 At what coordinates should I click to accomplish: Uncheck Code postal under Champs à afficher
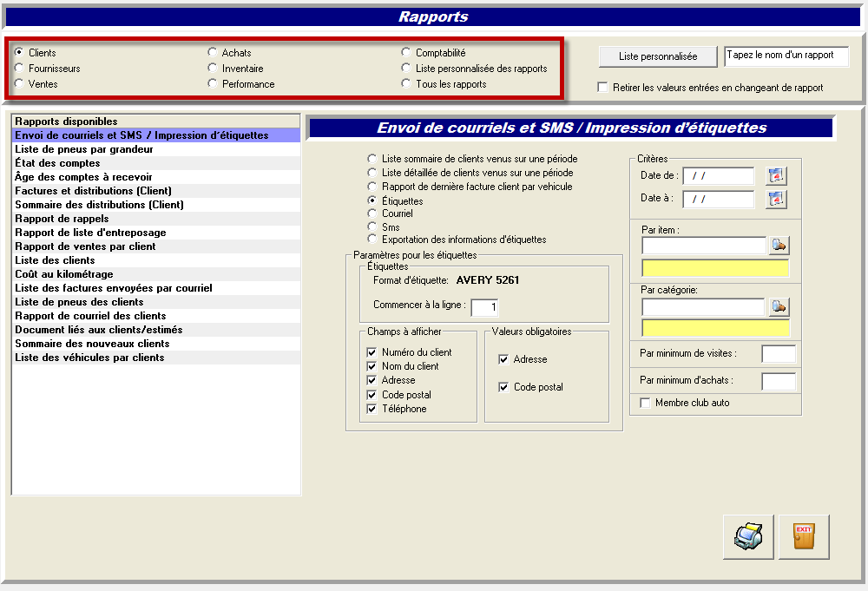[372, 395]
